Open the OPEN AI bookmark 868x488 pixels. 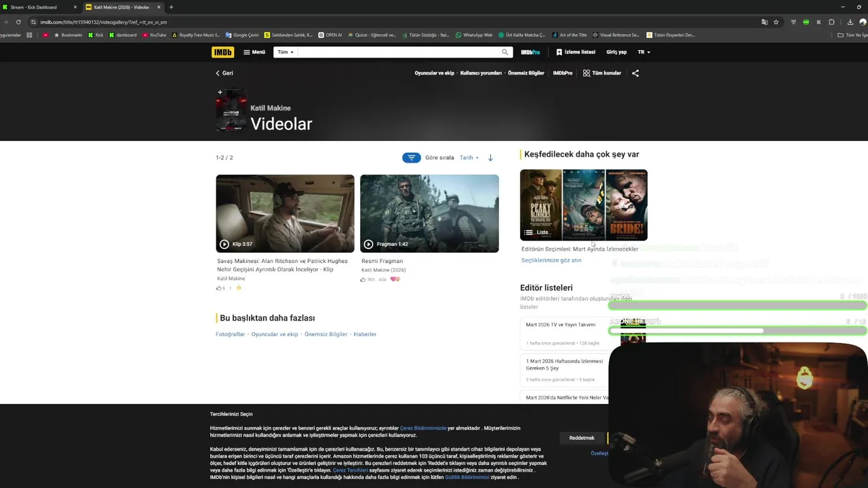click(x=330, y=35)
